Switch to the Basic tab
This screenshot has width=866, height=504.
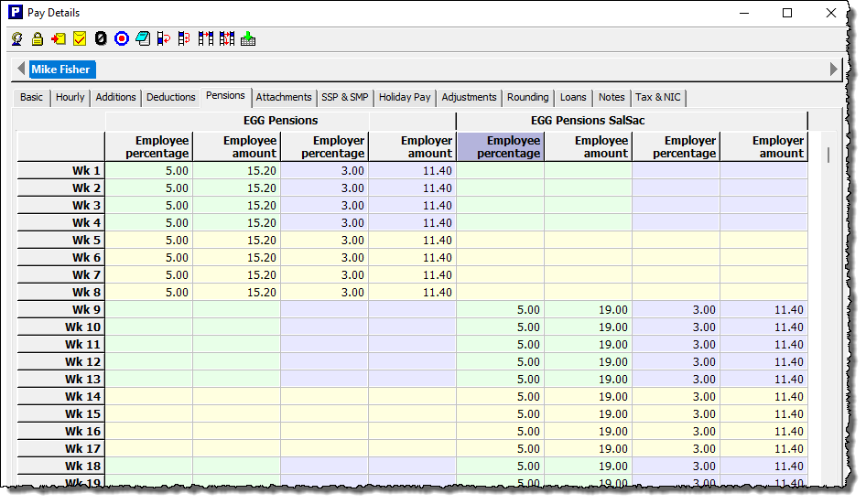(x=31, y=97)
